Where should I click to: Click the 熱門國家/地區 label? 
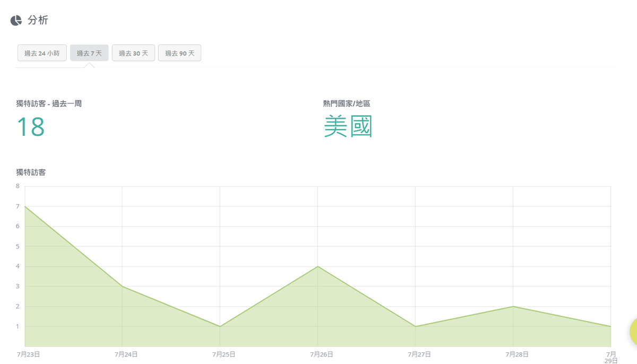pyautogui.click(x=347, y=103)
